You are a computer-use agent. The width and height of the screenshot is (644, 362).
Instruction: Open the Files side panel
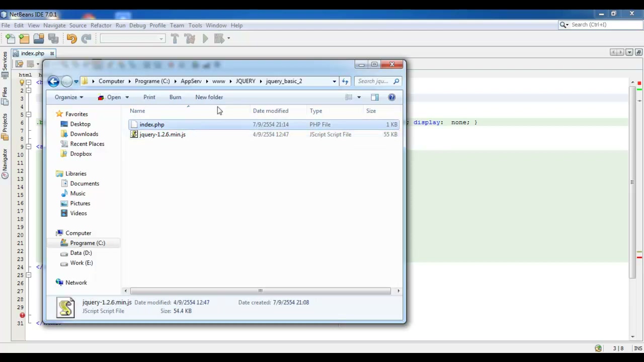[x=5, y=96]
